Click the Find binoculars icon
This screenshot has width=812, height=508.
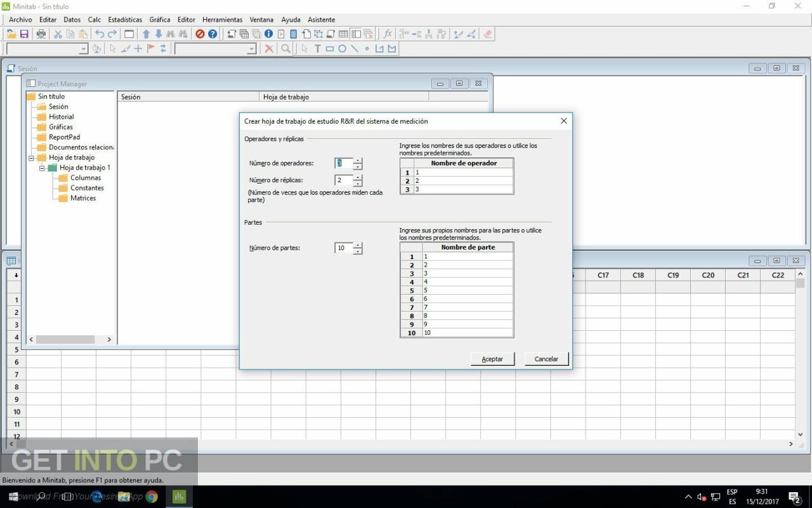coord(171,34)
